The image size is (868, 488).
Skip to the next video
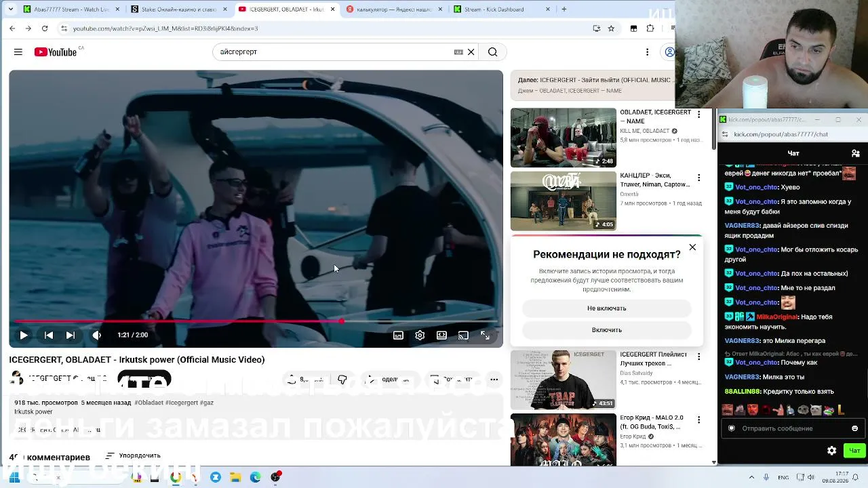71,335
